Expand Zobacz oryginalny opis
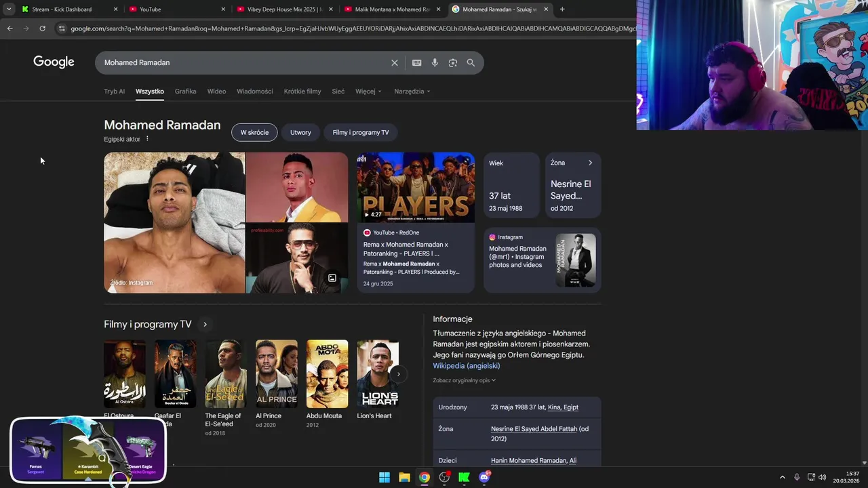Viewport: 868px width, 488px height. (465, 380)
